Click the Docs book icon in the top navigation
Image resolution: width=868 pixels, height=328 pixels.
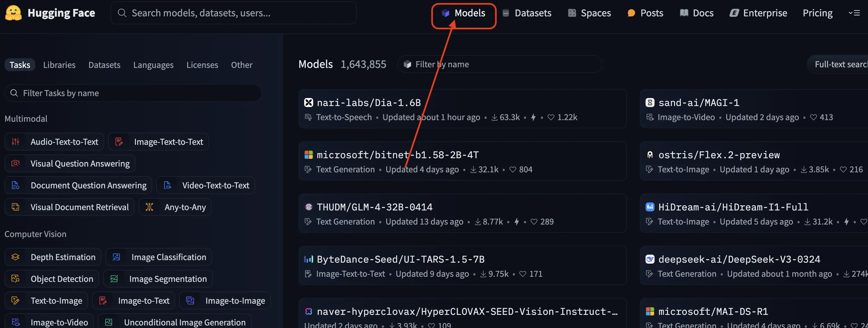684,13
